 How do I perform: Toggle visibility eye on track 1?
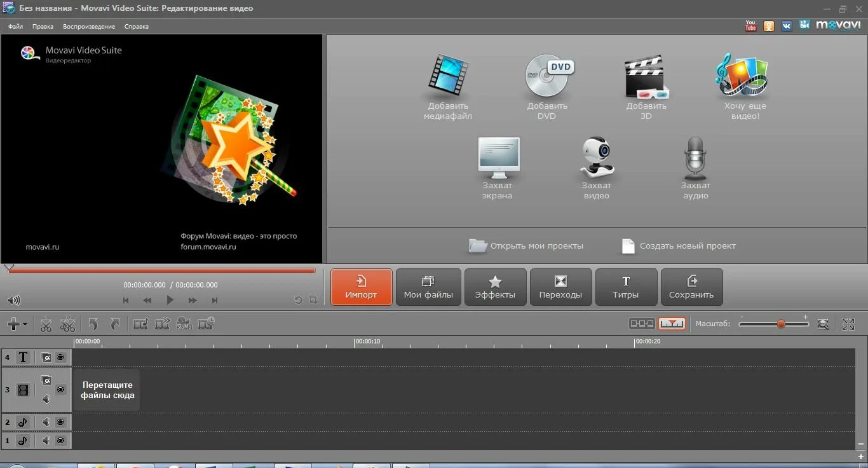(60, 440)
